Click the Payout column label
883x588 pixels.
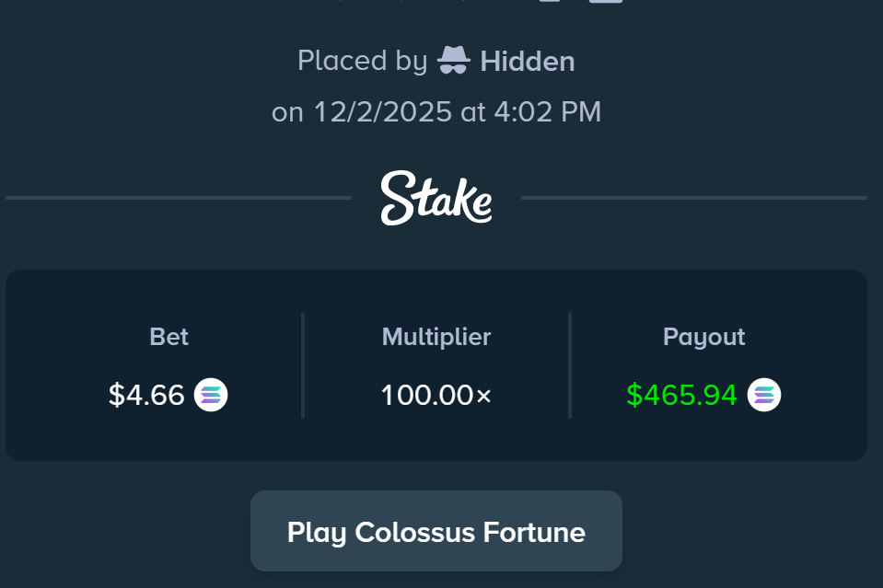[704, 337]
